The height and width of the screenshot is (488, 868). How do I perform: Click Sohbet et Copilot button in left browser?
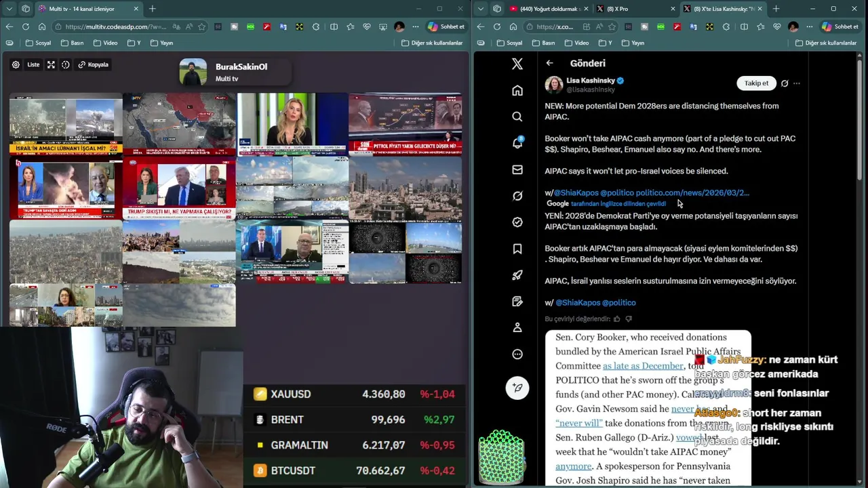pos(446,26)
